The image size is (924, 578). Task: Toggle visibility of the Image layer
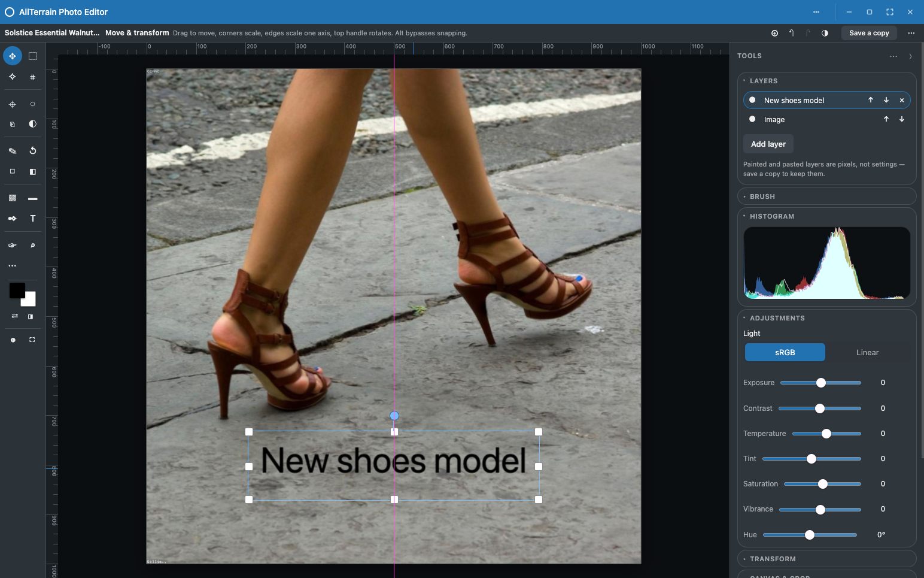[752, 119]
